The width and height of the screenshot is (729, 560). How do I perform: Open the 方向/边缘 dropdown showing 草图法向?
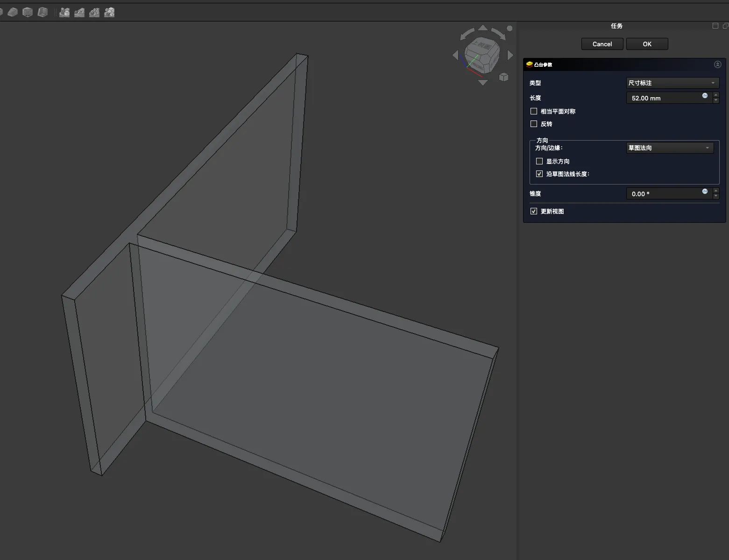[669, 148]
